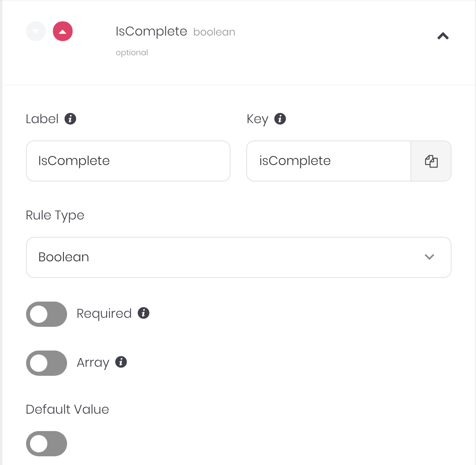Click the Array label text
Viewport: 476px width, 465px height.
point(93,362)
